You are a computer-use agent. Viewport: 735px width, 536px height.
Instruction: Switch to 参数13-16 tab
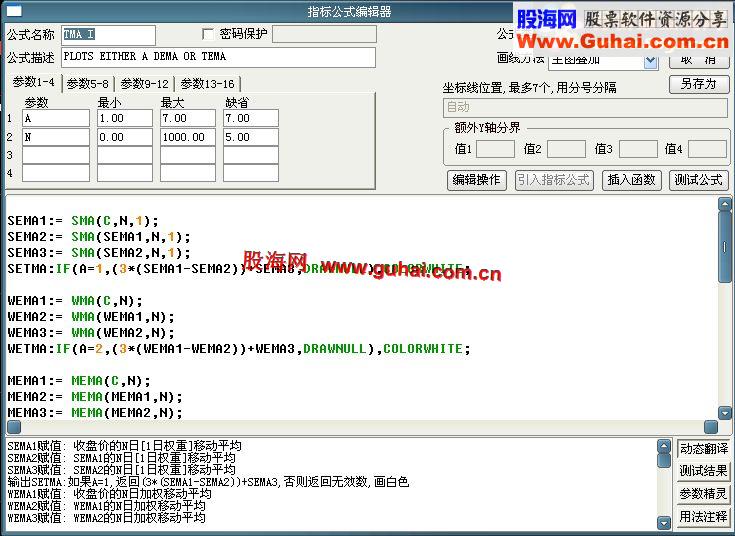pyautogui.click(x=208, y=84)
